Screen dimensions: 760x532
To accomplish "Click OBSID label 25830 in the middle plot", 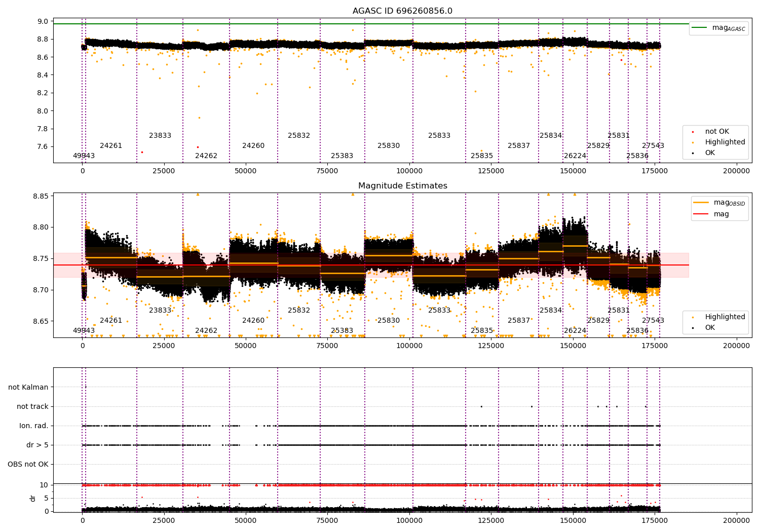I will [389, 321].
